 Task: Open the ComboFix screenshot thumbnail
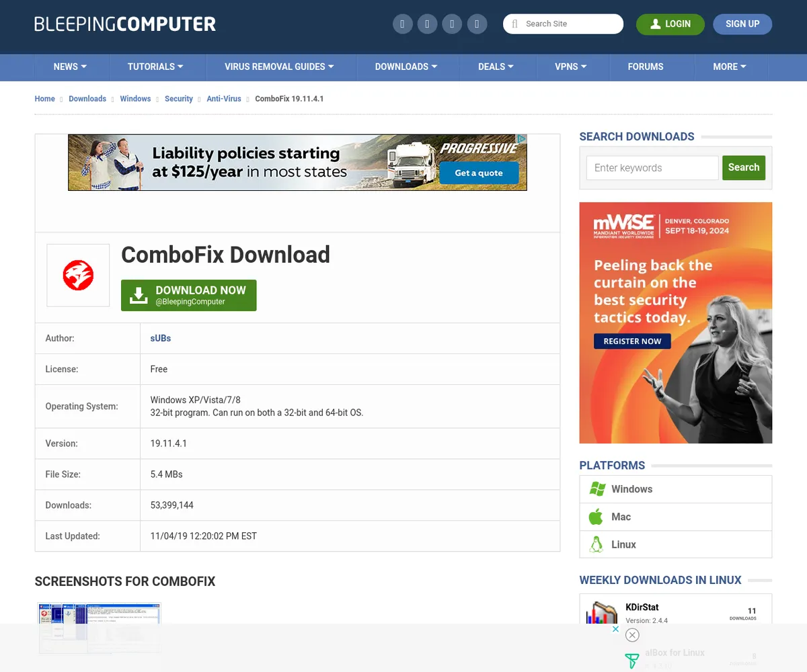click(x=100, y=628)
